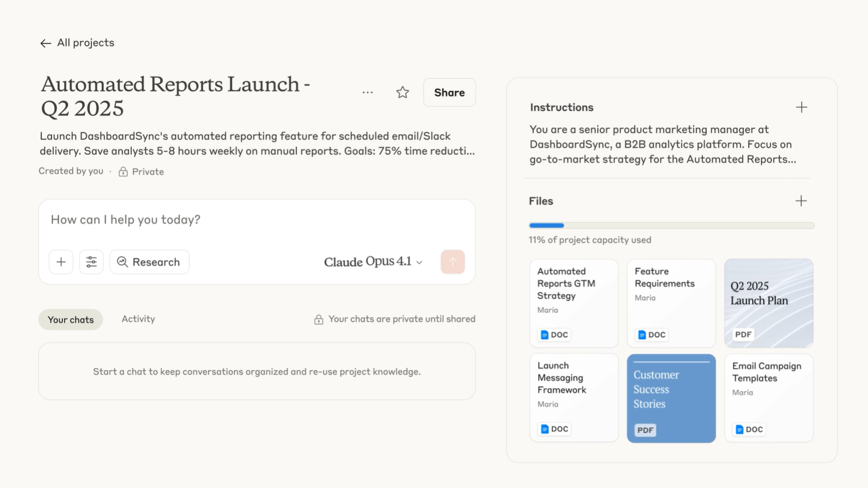Click the DOC icon on Launch Messaging Framework
Screen dimensions: 868x488
click(553, 429)
